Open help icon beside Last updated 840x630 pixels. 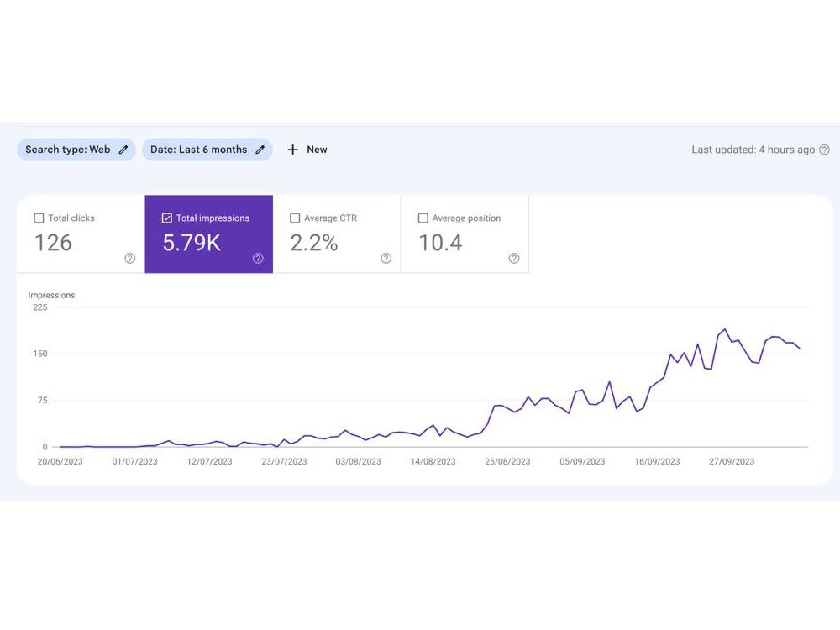(x=825, y=150)
